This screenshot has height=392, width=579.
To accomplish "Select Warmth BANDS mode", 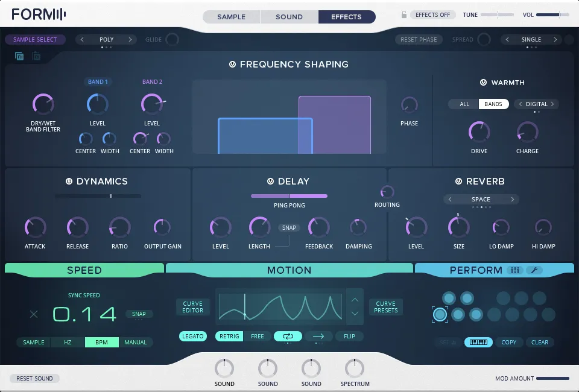I will (493, 104).
